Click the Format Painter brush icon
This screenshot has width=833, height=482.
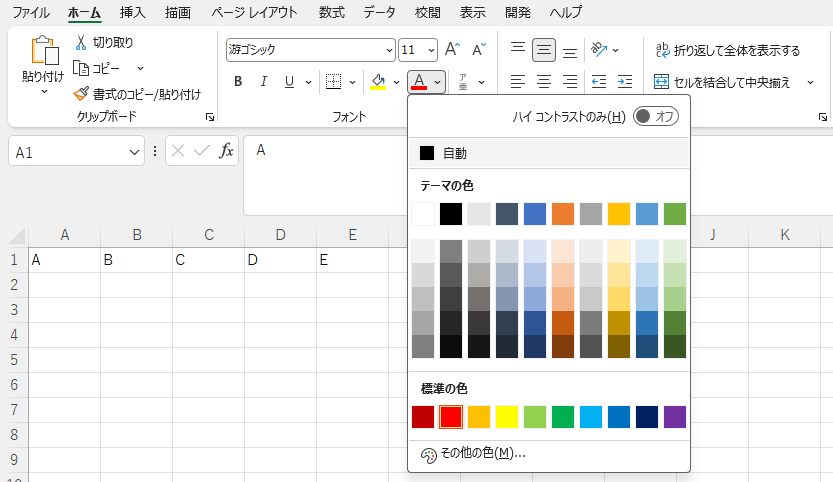click(x=81, y=94)
